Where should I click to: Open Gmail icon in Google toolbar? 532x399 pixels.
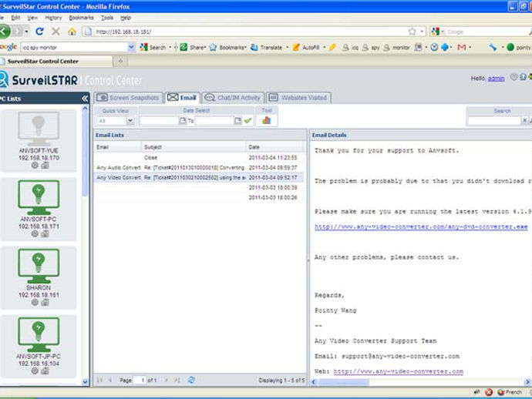point(461,48)
